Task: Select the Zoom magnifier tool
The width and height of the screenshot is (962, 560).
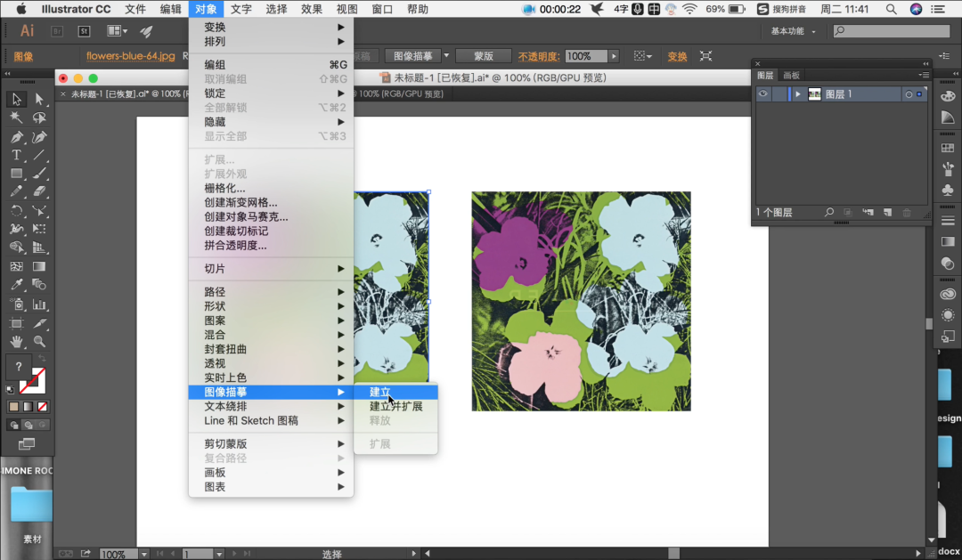Action: [39, 342]
